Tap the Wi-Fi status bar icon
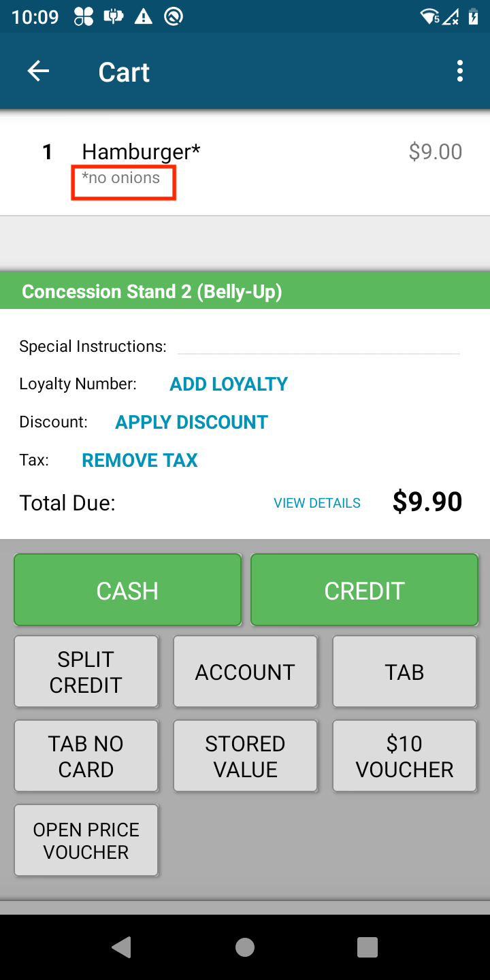This screenshot has height=980, width=490. tap(430, 16)
